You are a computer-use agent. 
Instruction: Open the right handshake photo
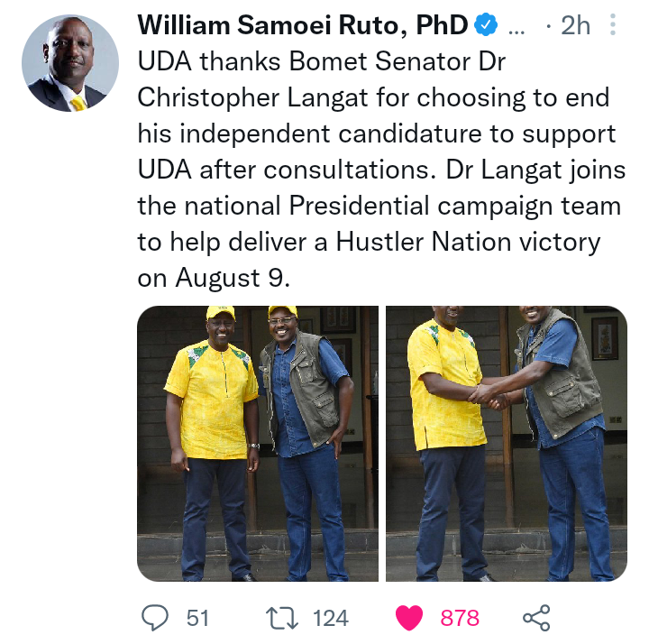(x=507, y=444)
